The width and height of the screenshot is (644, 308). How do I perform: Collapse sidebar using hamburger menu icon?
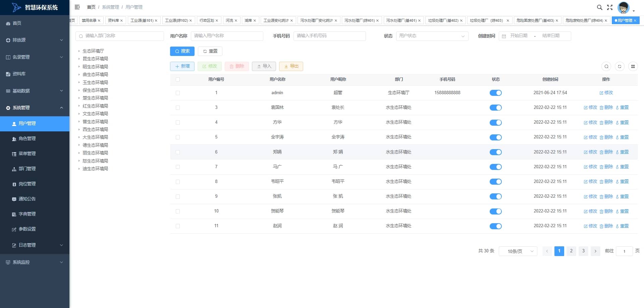pos(77,7)
